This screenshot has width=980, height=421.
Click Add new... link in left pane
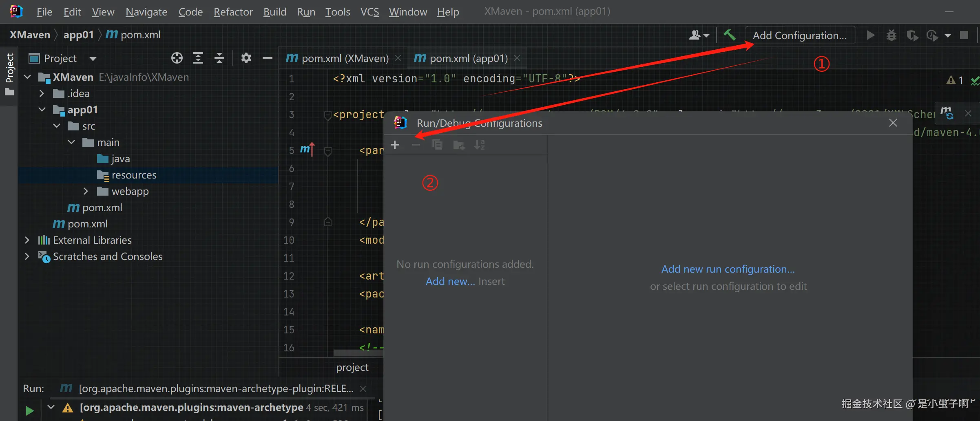tap(450, 281)
